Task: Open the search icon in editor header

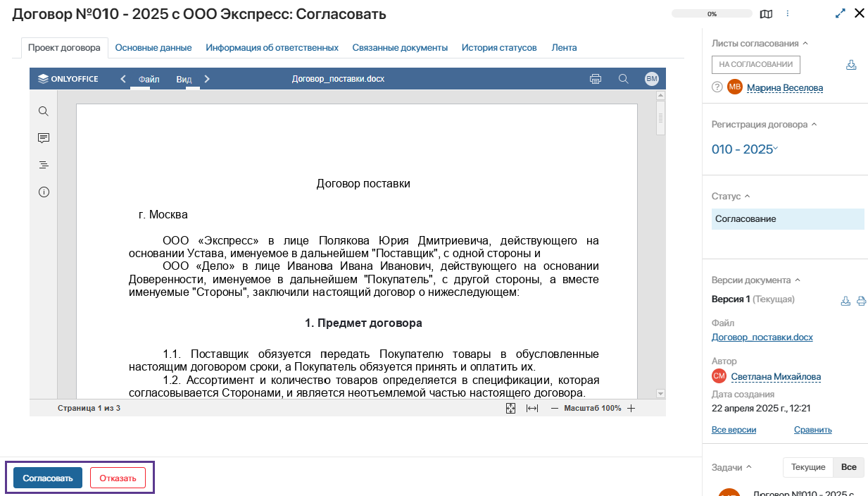Action: coord(623,79)
